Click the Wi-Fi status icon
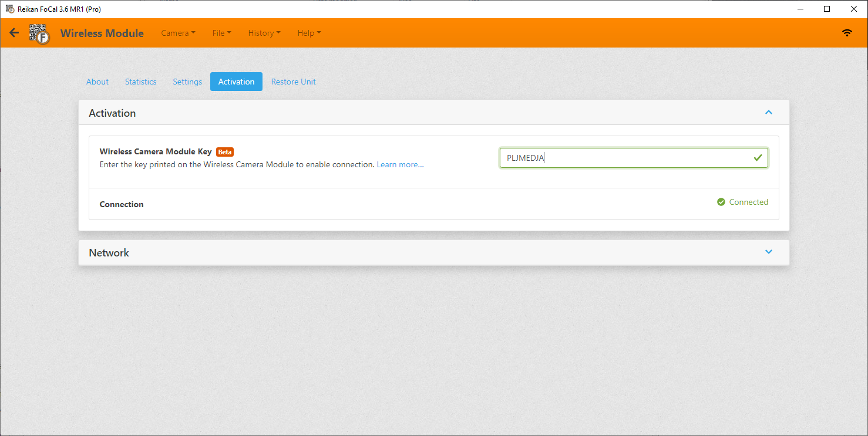868x436 pixels. [847, 33]
